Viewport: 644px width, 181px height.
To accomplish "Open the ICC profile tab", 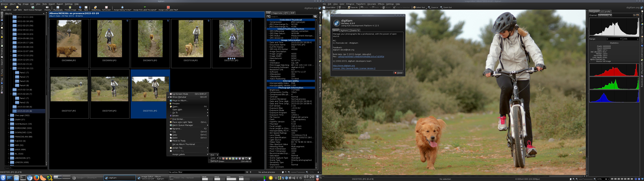I will click(606, 11).
